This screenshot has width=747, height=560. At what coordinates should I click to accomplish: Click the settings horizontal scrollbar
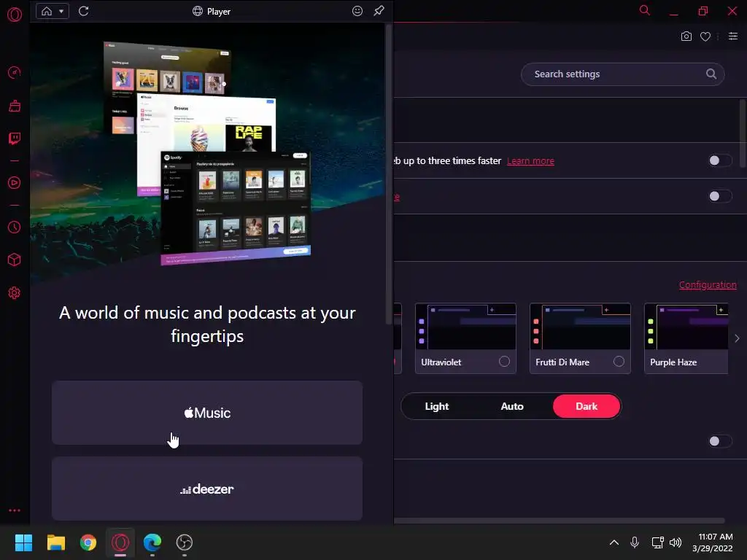(x=560, y=521)
